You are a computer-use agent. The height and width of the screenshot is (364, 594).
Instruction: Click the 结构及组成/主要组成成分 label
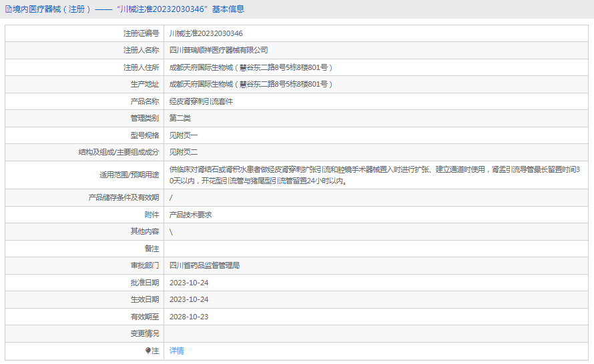[x=119, y=152]
